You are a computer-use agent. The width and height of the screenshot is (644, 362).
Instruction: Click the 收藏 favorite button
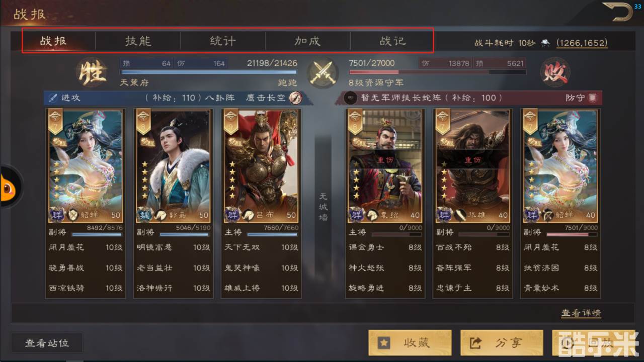pyautogui.click(x=410, y=343)
